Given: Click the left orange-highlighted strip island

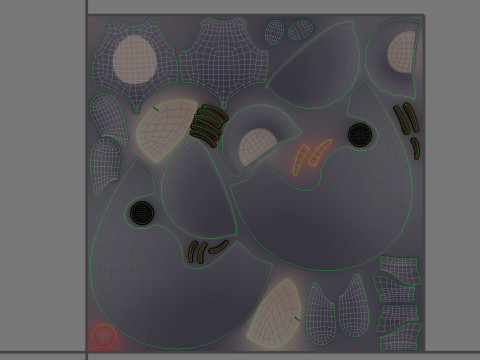Looking at the screenshot, I should [x=301, y=159].
